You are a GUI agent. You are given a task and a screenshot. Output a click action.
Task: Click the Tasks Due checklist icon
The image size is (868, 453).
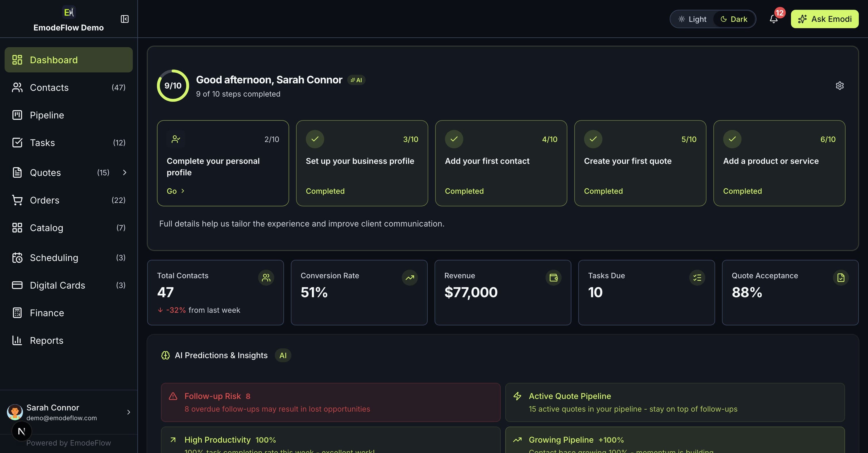click(x=697, y=277)
